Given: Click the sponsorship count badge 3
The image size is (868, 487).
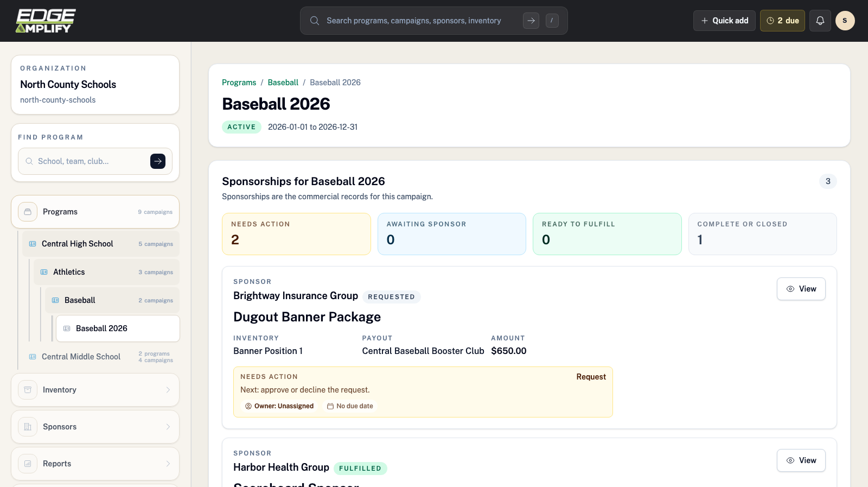Looking at the screenshot, I should tap(828, 181).
